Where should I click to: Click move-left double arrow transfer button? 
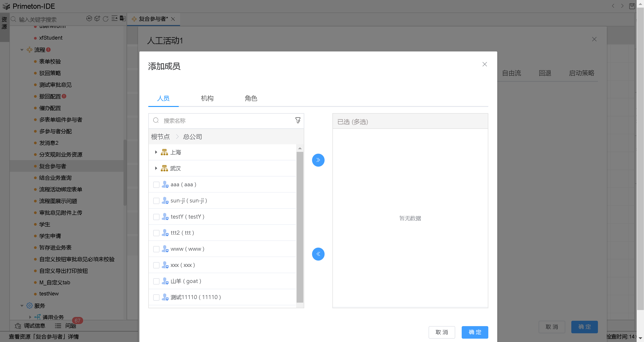(318, 254)
